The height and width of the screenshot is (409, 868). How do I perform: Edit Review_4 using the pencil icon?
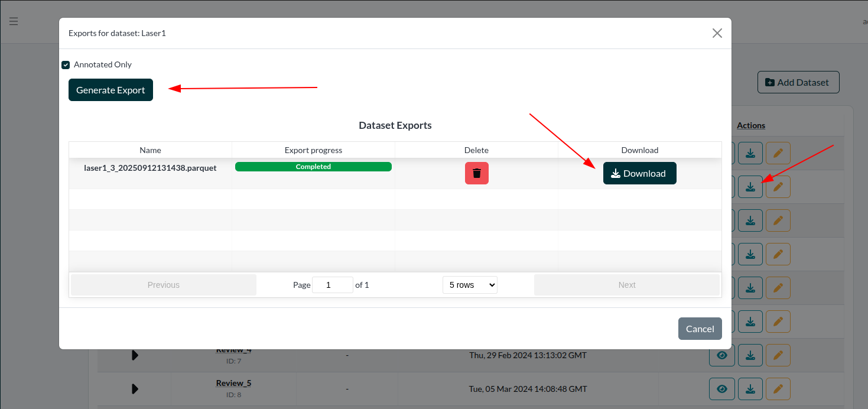pyautogui.click(x=778, y=355)
